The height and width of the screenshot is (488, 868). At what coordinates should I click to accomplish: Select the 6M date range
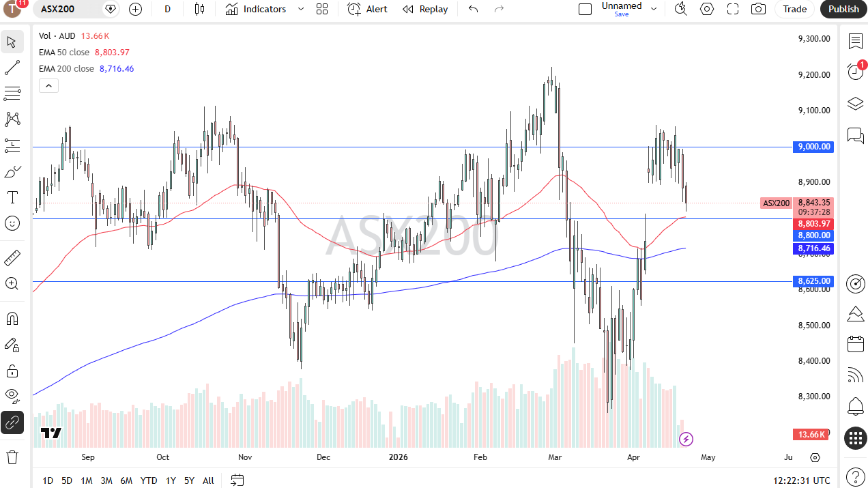126,480
